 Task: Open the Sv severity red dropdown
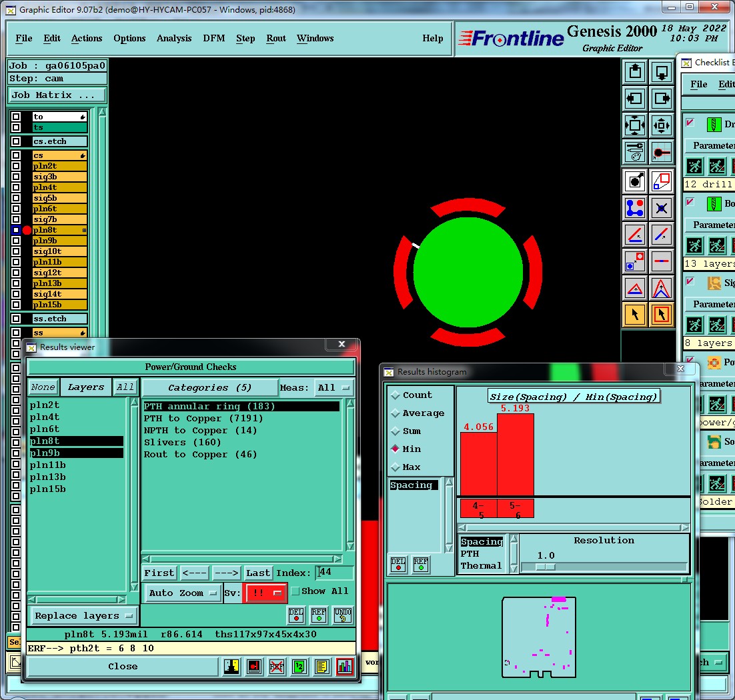point(264,593)
